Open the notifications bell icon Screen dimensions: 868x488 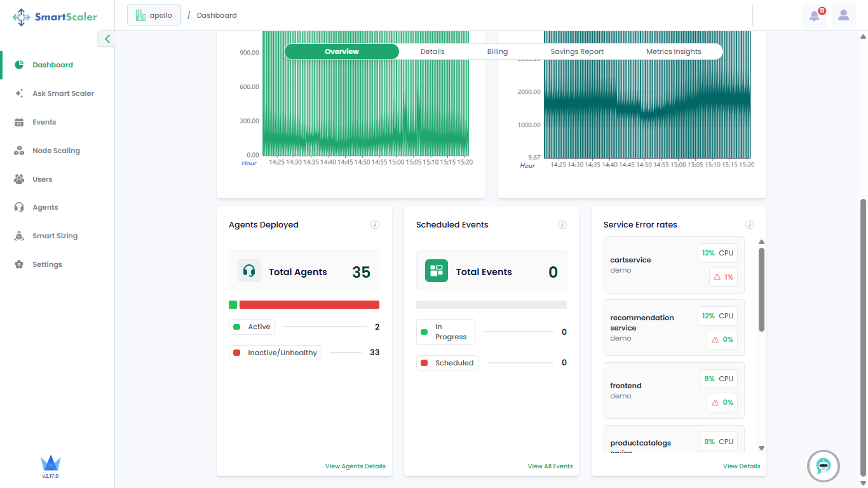814,16
